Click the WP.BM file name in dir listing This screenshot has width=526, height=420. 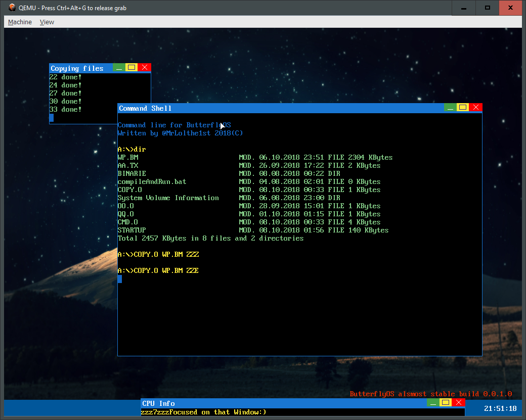tap(128, 158)
